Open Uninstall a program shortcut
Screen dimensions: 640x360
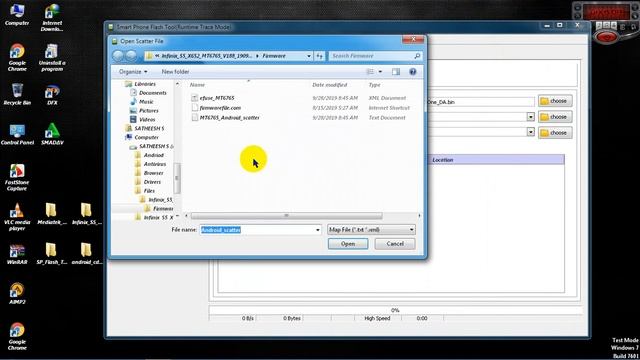(52, 57)
